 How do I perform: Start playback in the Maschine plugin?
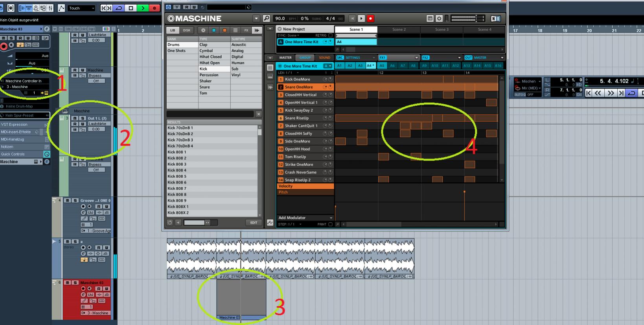tap(361, 18)
